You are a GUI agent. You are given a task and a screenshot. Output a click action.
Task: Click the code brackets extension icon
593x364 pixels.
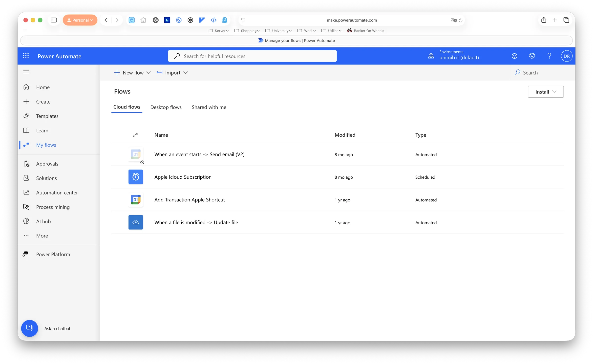click(x=213, y=20)
